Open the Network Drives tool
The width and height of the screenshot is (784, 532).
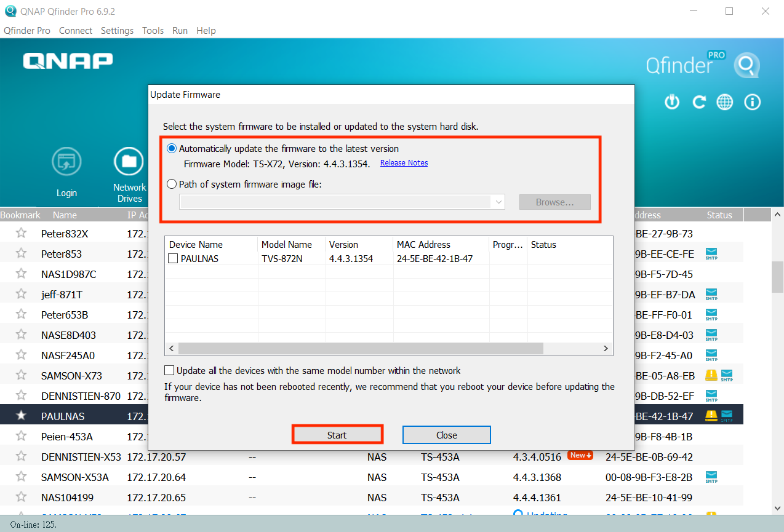click(x=129, y=175)
